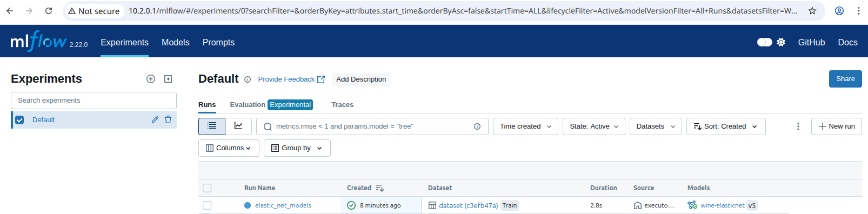Image resolution: width=868 pixels, height=214 pixels.
Task: Click the Not secure warning badge
Action: [x=94, y=11]
